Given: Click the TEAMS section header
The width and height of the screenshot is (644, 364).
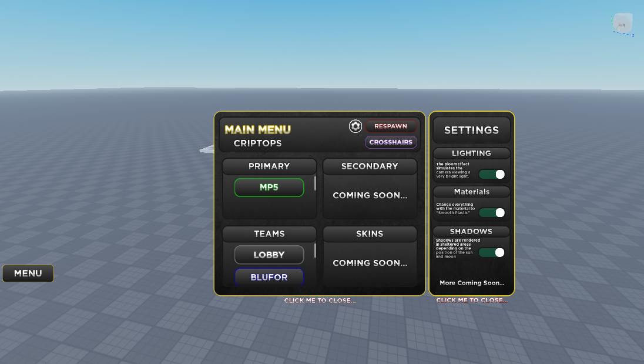Looking at the screenshot, I should [269, 233].
